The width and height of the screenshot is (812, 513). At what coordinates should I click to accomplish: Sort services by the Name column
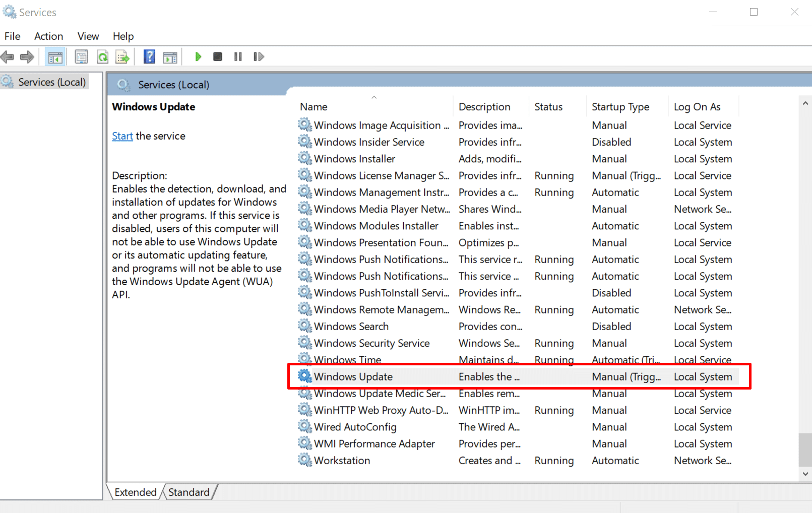(x=313, y=106)
